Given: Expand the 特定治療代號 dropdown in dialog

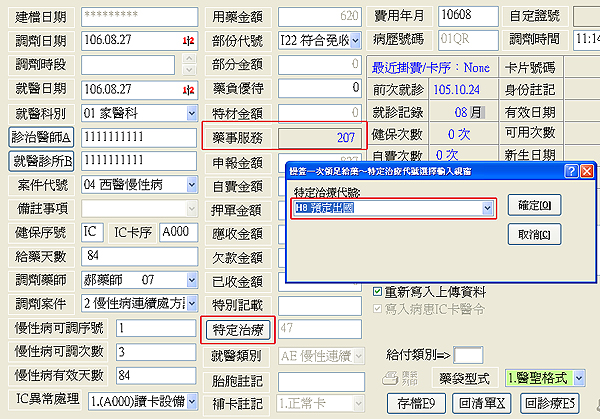Looking at the screenshot, I should coord(488,208).
